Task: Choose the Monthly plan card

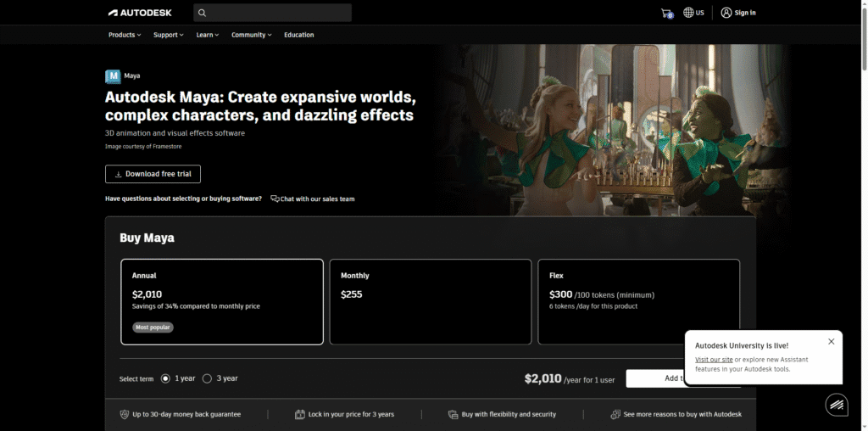Action: (x=431, y=302)
